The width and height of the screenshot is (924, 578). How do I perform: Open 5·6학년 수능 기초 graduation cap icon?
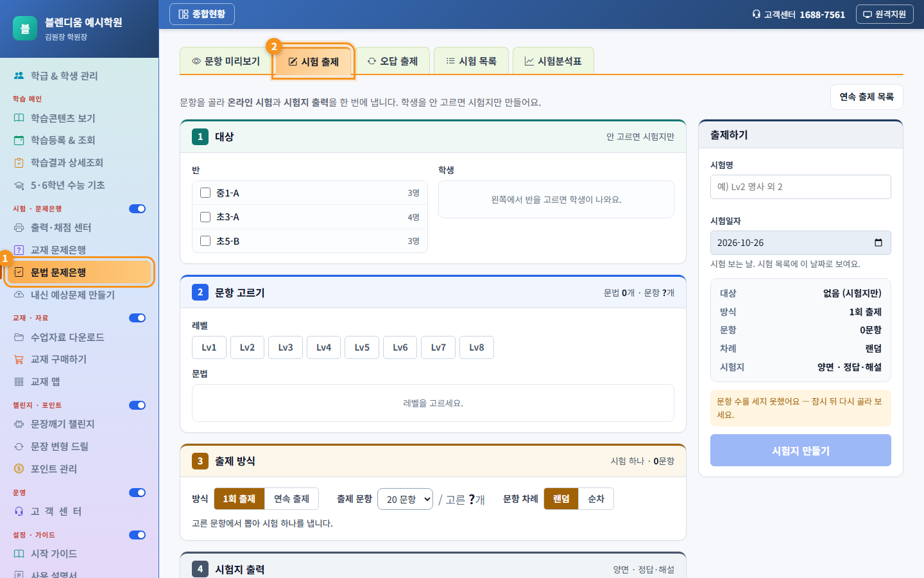pos(19,185)
